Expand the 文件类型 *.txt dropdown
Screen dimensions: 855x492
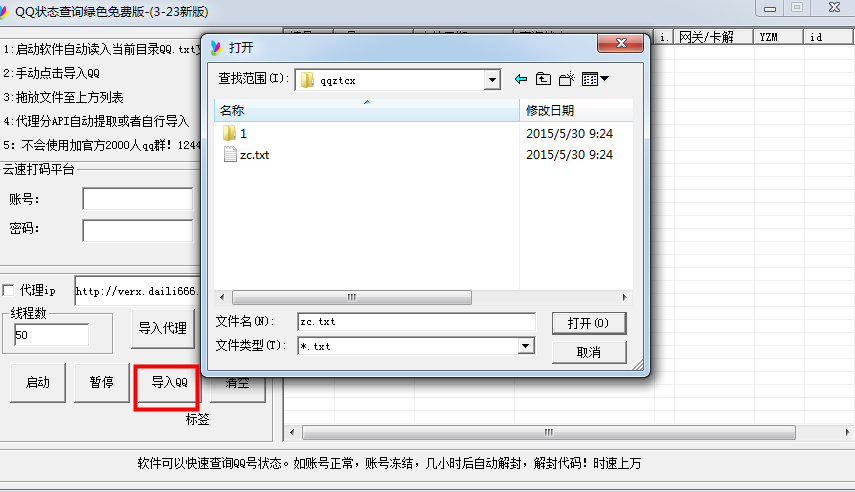point(525,346)
